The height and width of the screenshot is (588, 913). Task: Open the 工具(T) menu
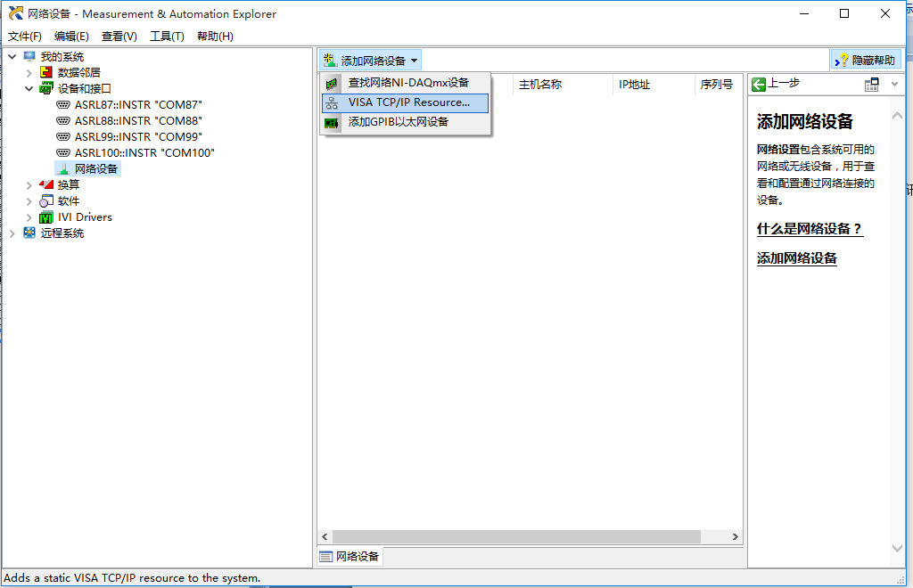[167, 36]
